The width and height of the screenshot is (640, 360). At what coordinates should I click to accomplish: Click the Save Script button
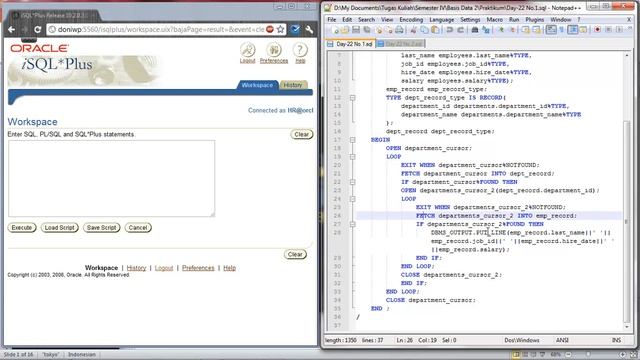pyautogui.click(x=102, y=227)
